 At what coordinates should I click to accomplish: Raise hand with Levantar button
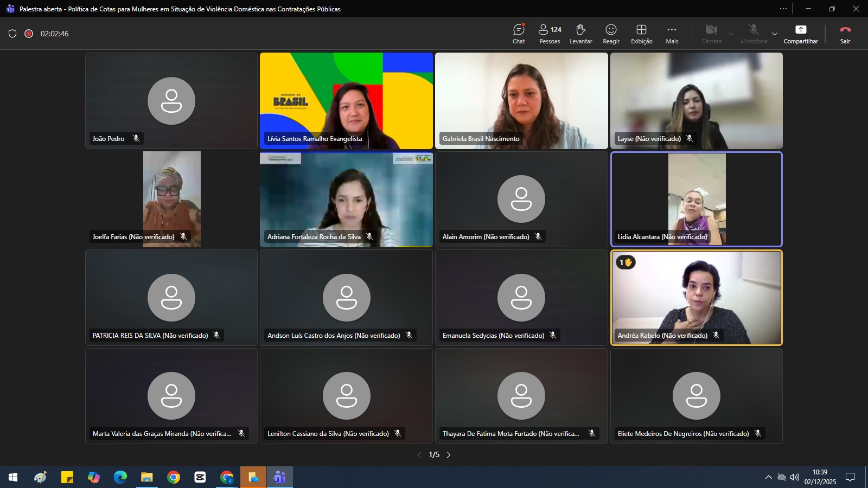coord(580,34)
